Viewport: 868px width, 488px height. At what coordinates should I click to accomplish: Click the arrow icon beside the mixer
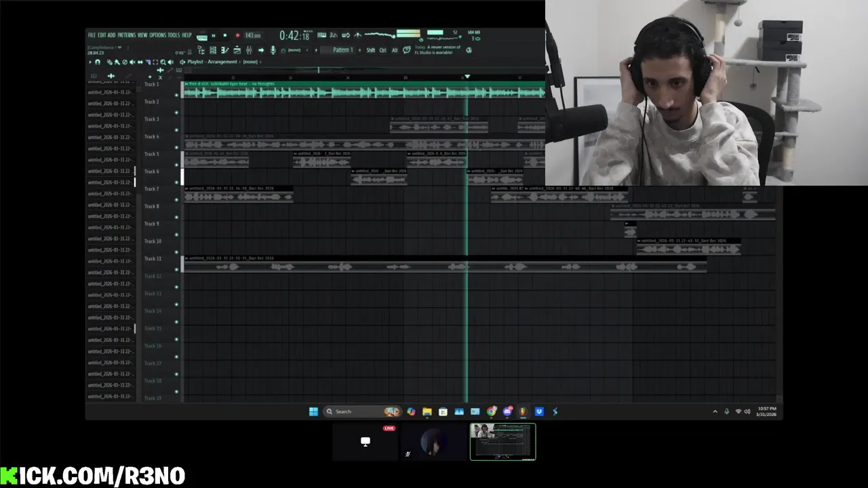click(x=261, y=50)
